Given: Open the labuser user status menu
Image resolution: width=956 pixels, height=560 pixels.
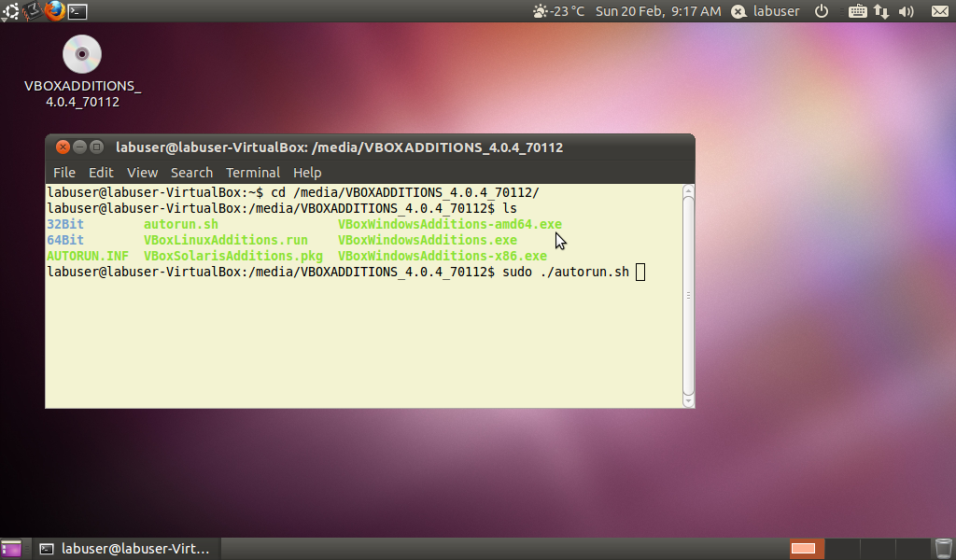Looking at the screenshot, I should [766, 11].
